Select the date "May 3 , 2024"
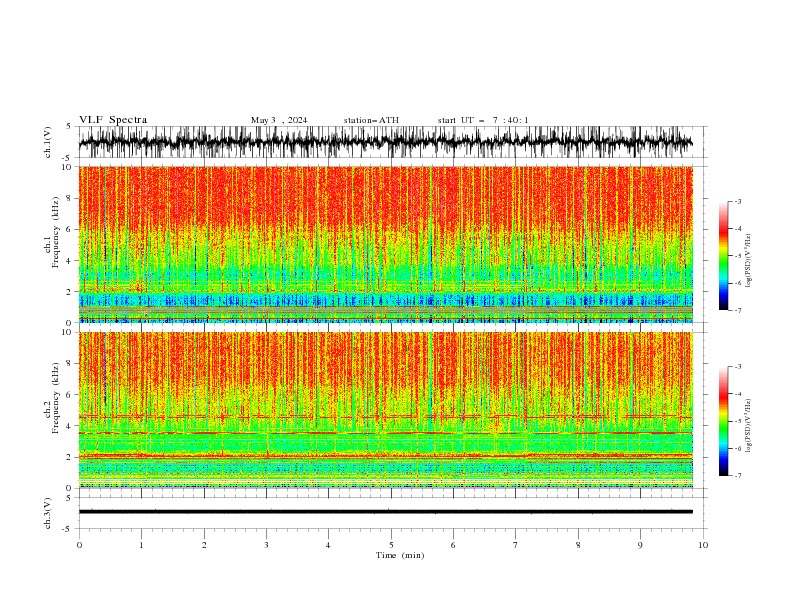Screen dimensions: 792x612 [x=279, y=120]
